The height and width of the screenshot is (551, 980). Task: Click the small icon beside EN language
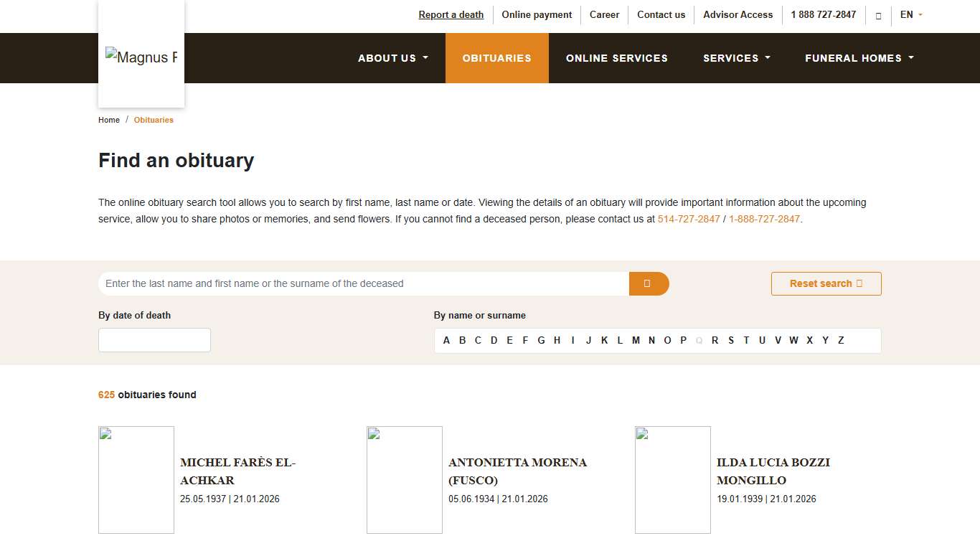tap(878, 15)
